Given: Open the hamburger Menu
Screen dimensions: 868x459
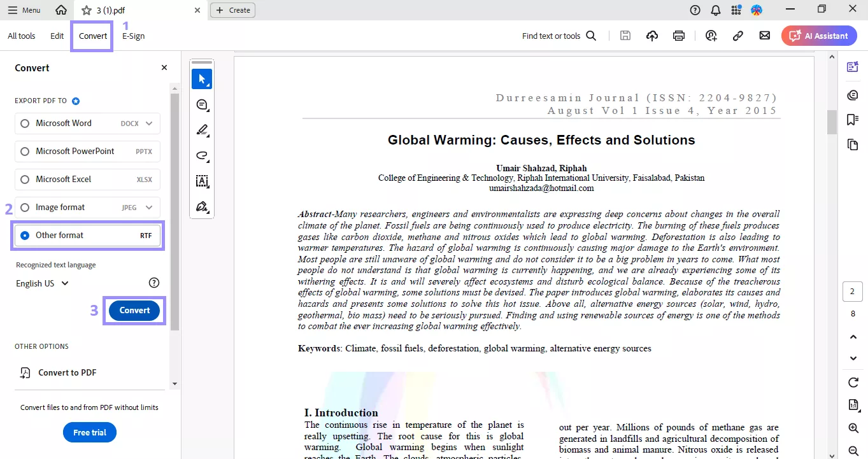Looking at the screenshot, I should pos(24,10).
